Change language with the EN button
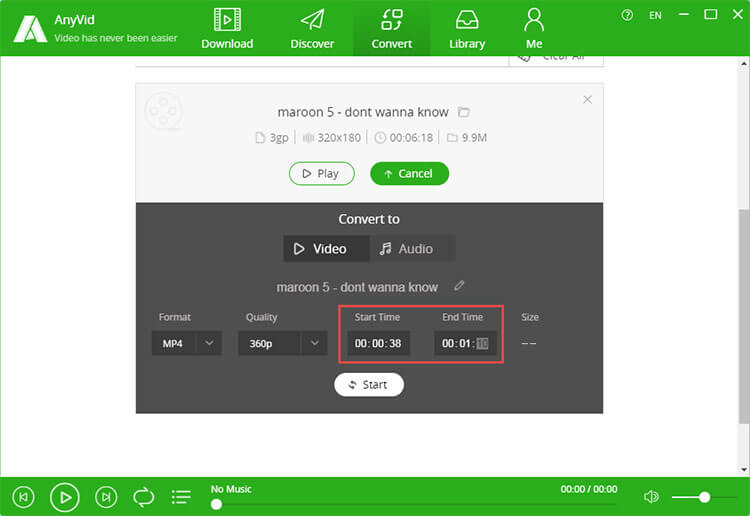Screen dimensions: 750x516 [655, 15]
